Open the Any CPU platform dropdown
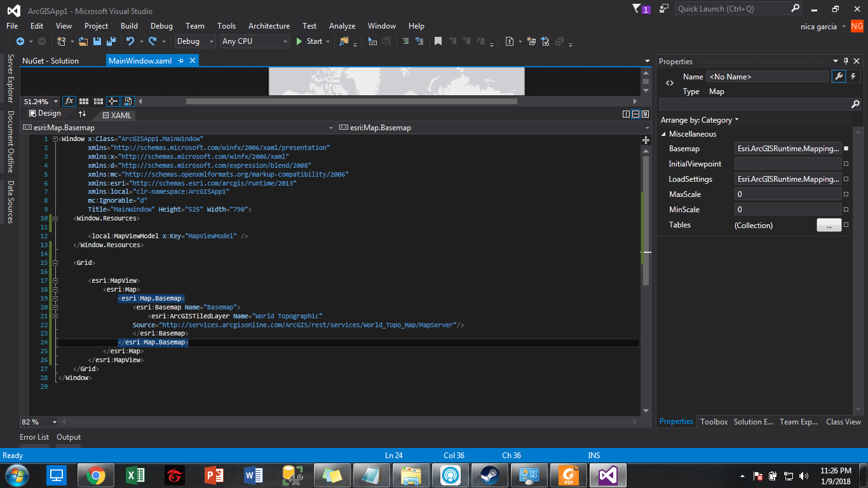This screenshot has height=488, width=868. (254, 41)
